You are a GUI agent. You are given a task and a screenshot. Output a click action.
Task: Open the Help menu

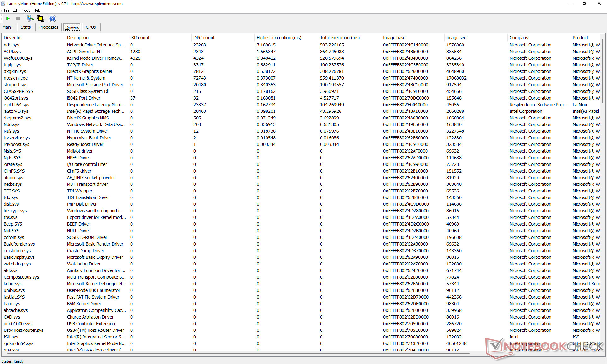(37, 10)
